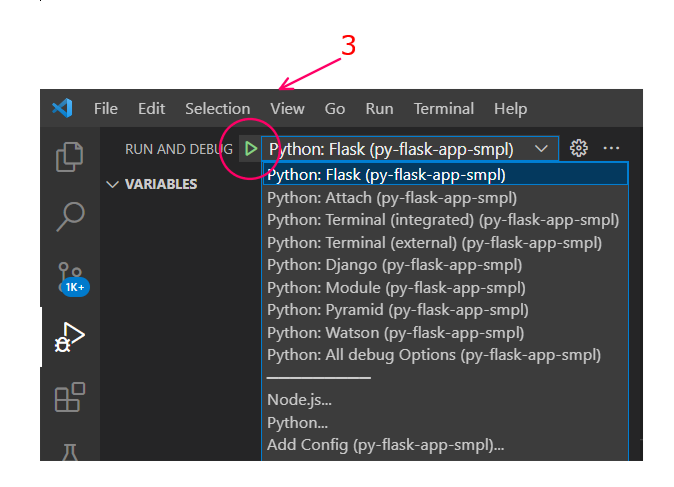
Task: Open the File menu
Action: click(x=105, y=108)
